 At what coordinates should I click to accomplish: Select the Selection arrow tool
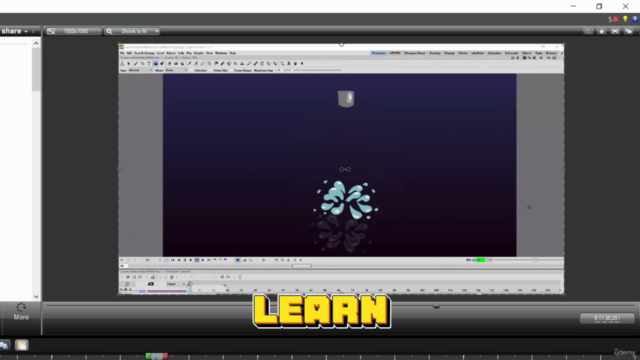pyautogui.click(x=129, y=63)
